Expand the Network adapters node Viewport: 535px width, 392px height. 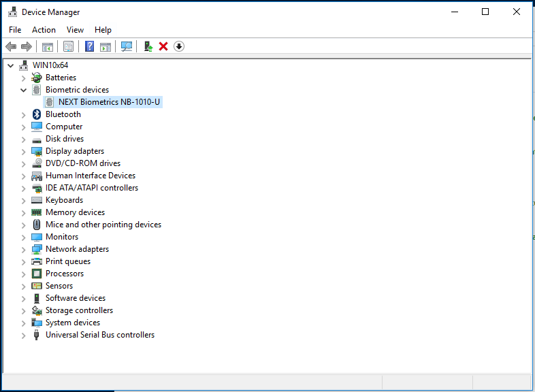pyautogui.click(x=24, y=250)
